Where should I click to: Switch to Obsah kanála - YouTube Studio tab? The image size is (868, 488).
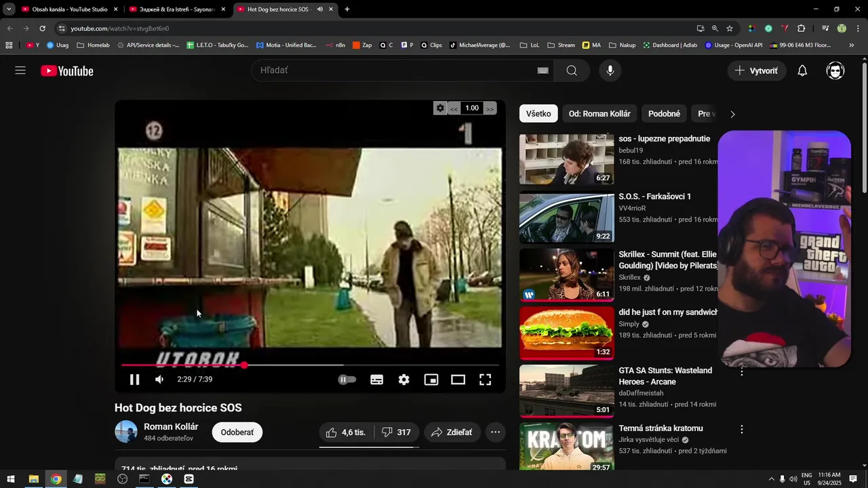pos(69,9)
